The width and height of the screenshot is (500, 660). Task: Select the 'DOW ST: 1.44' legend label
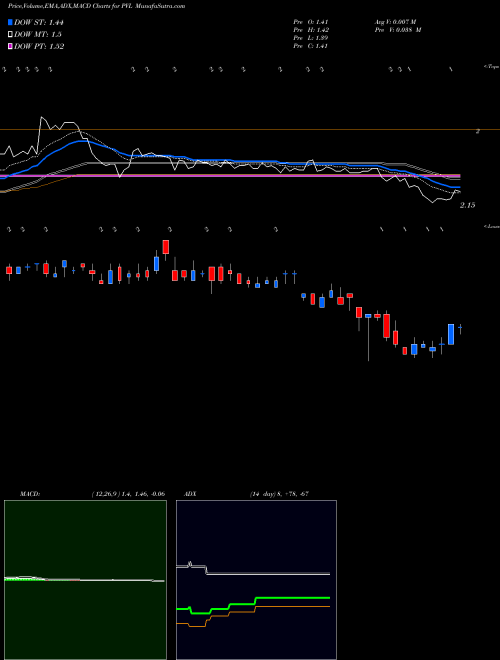click(39, 23)
